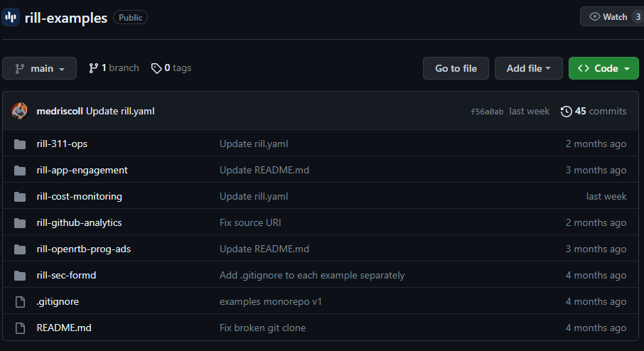Viewport: 644px width, 351px height.
Task: Open the "Fix source URI" commit message
Action: point(250,223)
